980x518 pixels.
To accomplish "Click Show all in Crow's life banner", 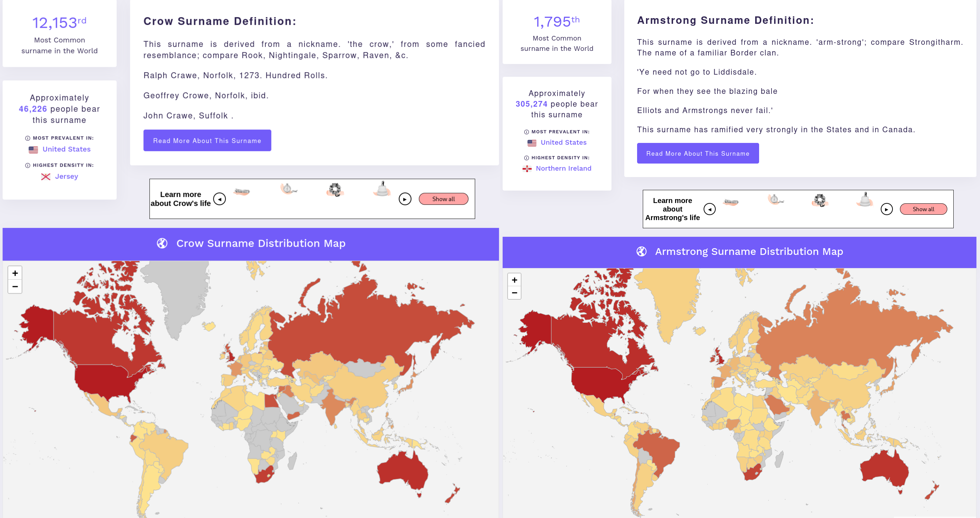I will pyautogui.click(x=443, y=199).
